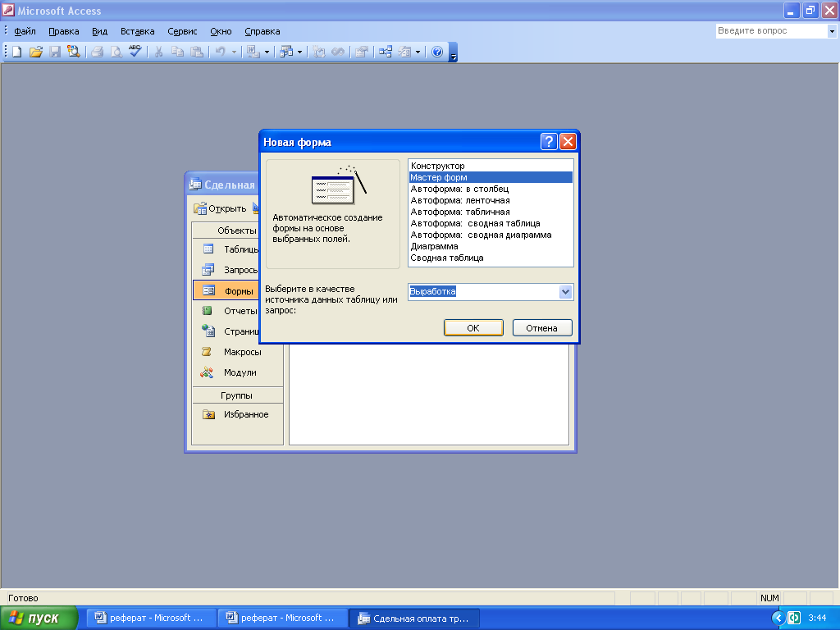Open the Office Links dropdown arrow
The width and height of the screenshot is (840, 630).
267,52
